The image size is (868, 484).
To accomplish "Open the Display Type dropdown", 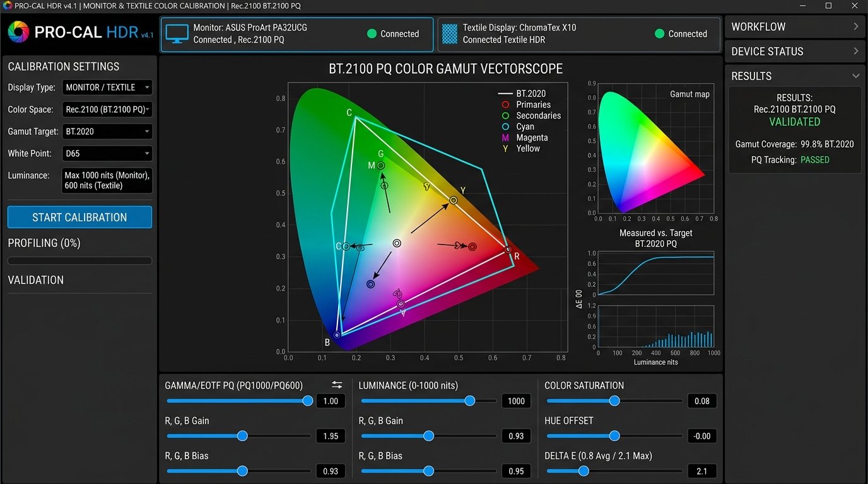I will pyautogui.click(x=107, y=88).
